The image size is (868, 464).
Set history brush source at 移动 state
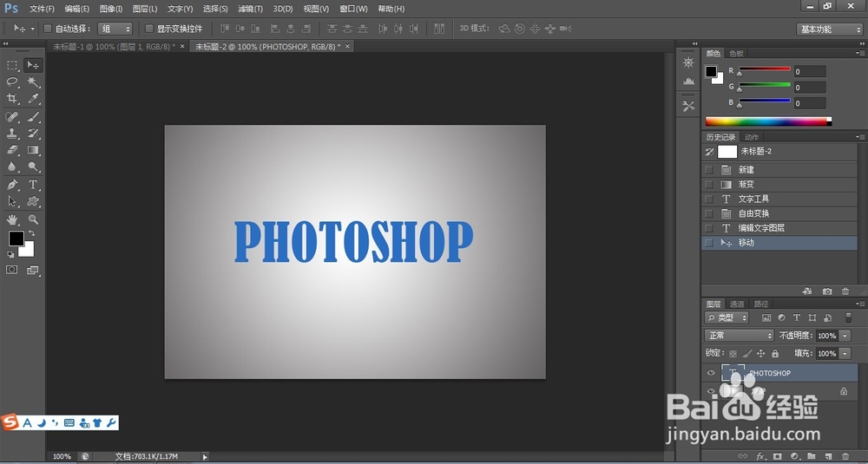point(708,242)
